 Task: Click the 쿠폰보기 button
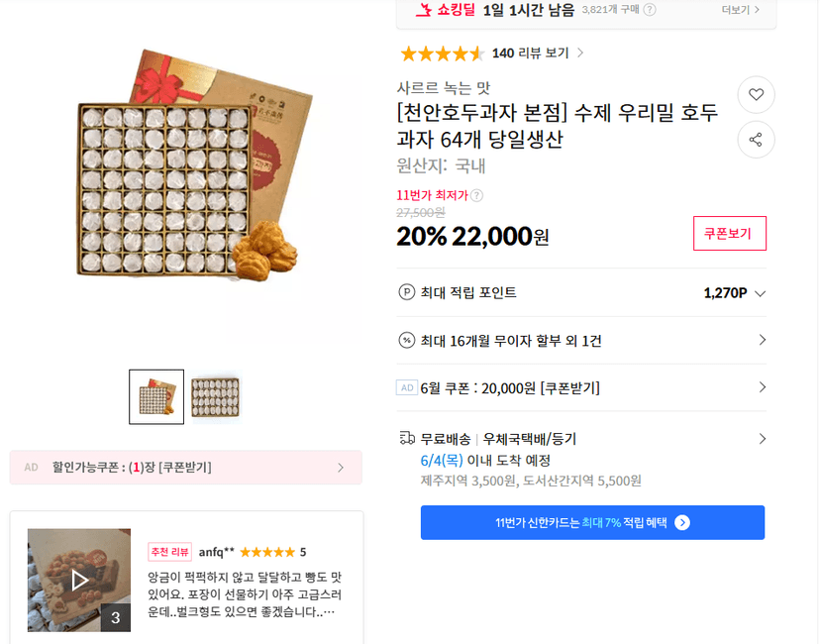[x=730, y=233]
